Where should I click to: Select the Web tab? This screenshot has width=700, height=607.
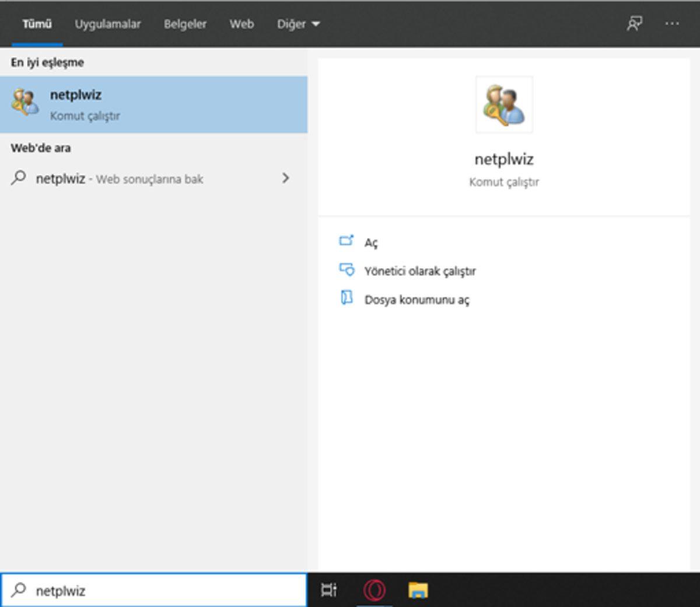(242, 24)
